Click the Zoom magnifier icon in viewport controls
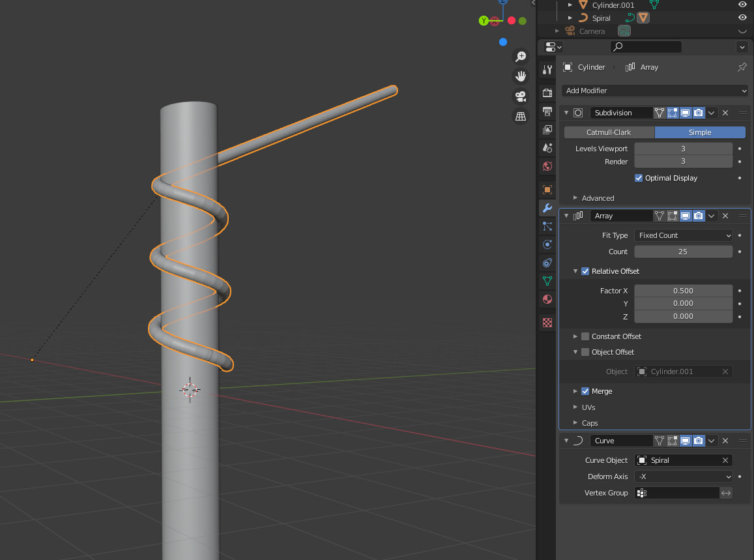This screenshot has height=560, width=754. coord(520,57)
